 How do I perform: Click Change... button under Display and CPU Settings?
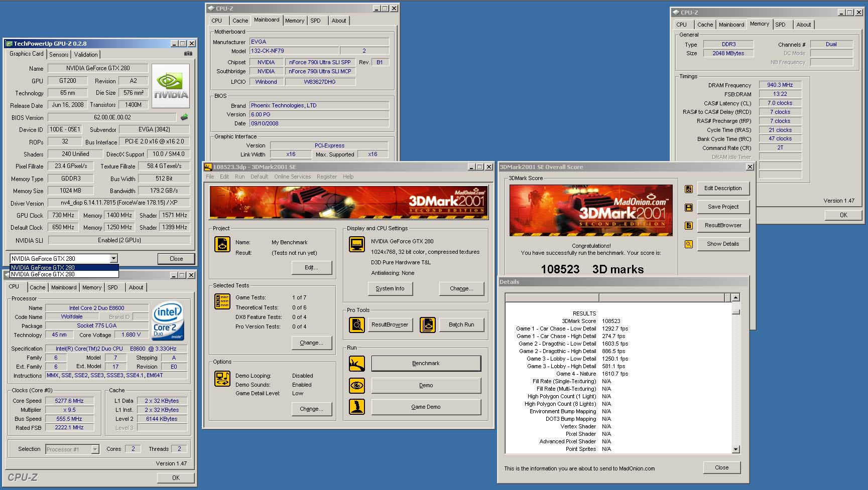461,288
